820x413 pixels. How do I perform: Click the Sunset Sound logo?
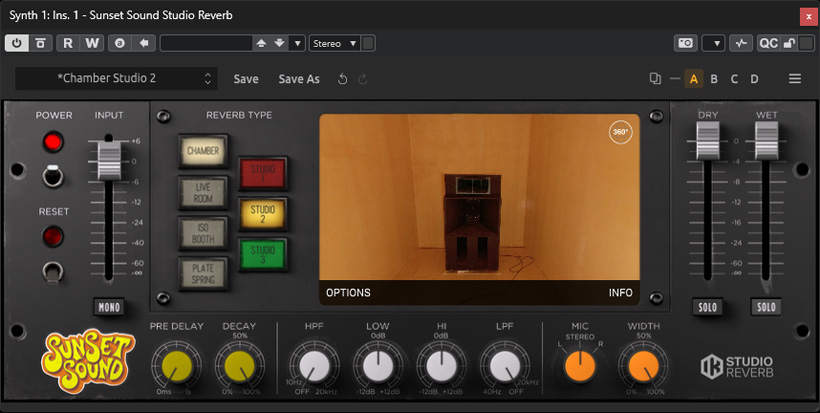[x=87, y=361]
